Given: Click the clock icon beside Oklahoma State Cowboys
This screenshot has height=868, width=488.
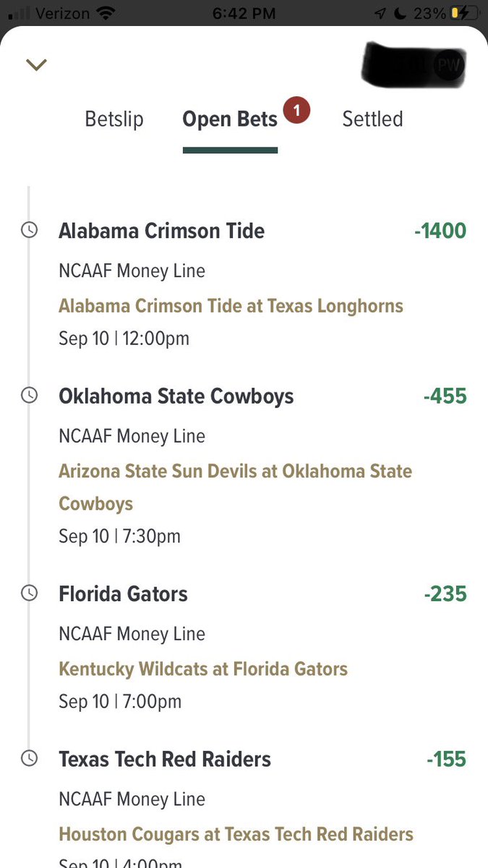Looking at the screenshot, I should (x=29, y=396).
